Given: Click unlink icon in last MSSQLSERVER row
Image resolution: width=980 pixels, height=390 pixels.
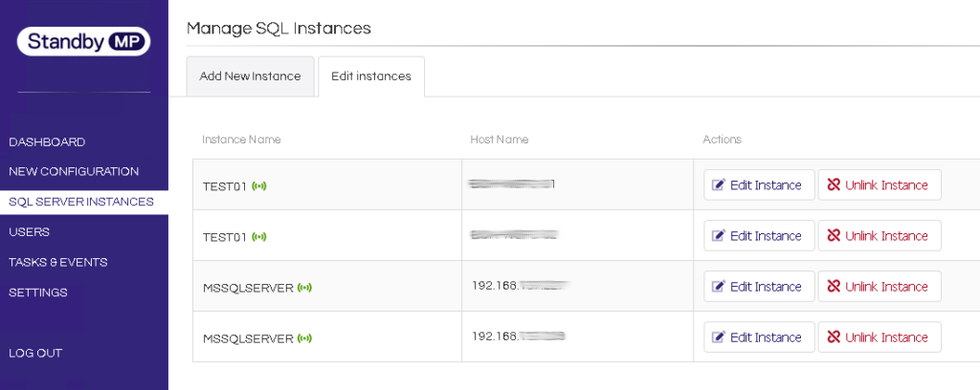Looking at the screenshot, I should [x=834, y=337].
